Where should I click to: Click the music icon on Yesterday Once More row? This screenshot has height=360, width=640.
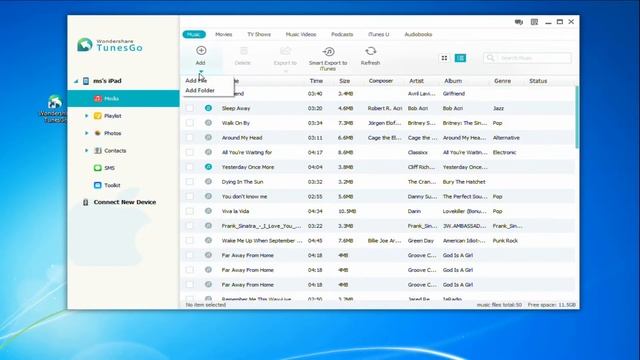click(x=208, y=167)
